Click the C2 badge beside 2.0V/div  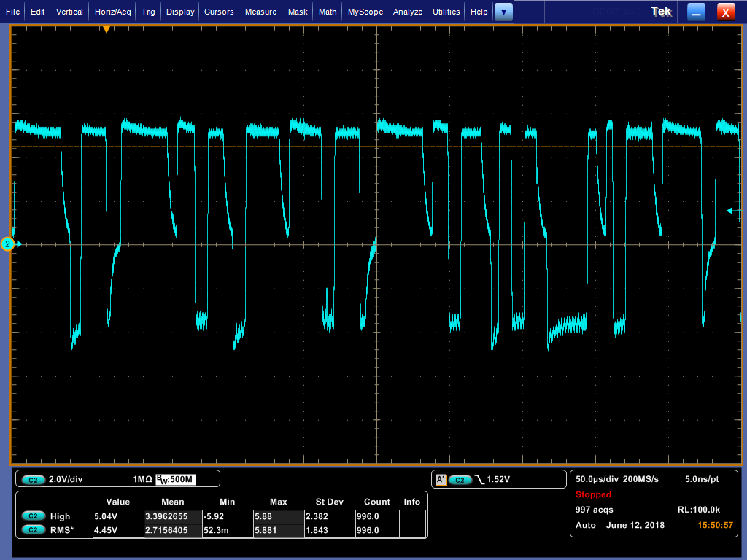33,480
